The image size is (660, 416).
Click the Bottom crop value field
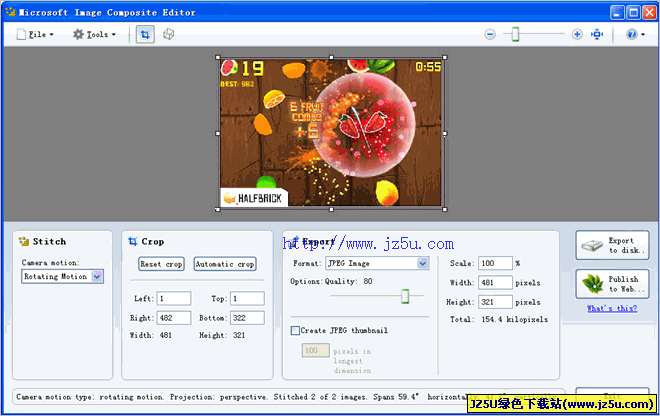[x=247, y=318]
